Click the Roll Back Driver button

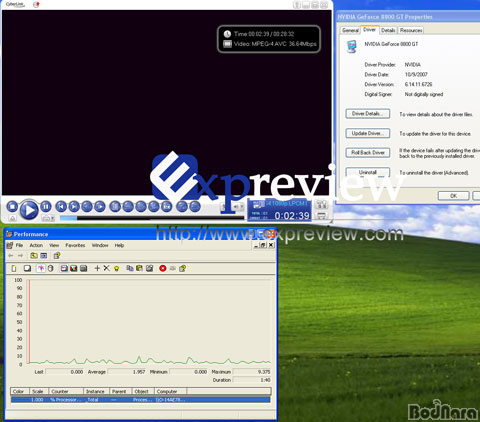(x=368, y=153)
